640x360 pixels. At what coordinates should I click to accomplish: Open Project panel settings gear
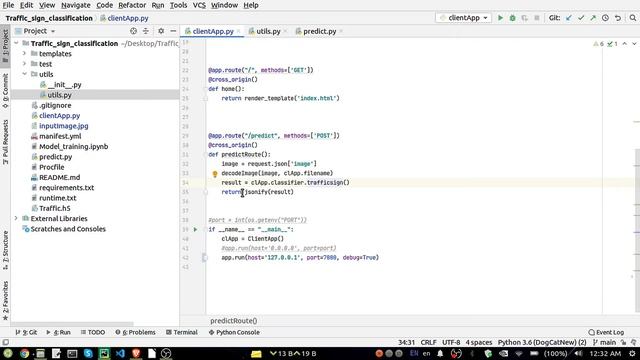click(x=161, y=31)
